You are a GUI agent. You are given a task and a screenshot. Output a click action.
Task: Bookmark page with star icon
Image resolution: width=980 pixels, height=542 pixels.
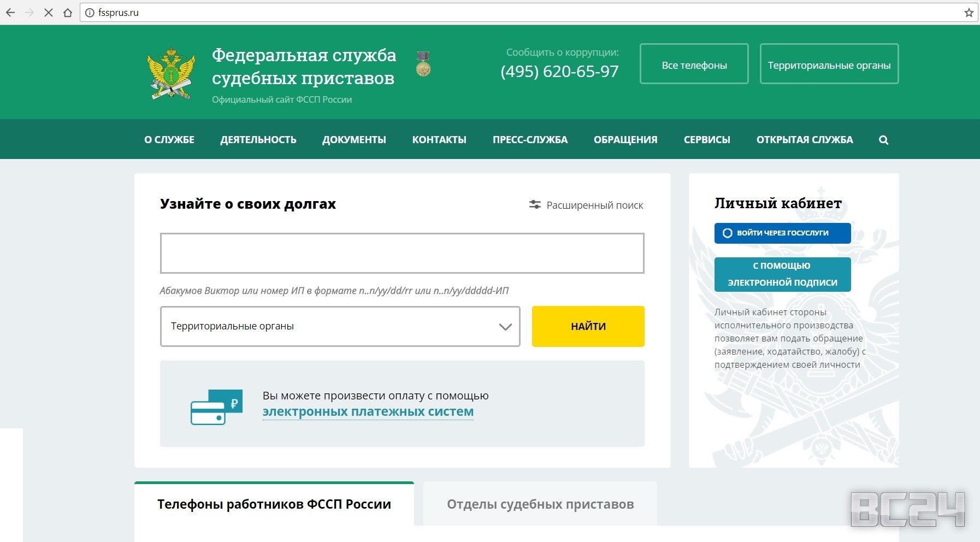969,13
